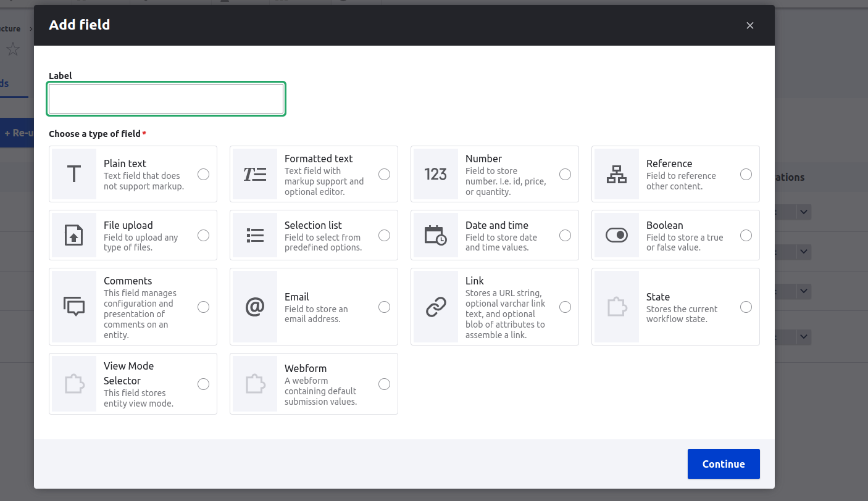Switch to the Fields tab on the left
868x501 pixels.
(x=6, y=83)
